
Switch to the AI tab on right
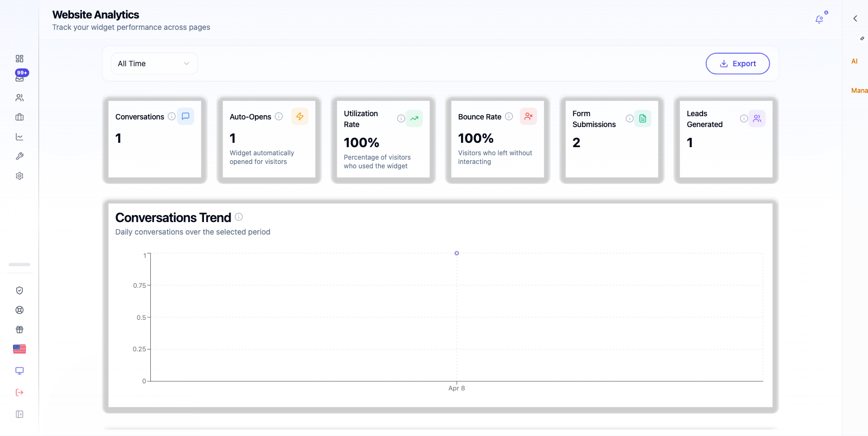click(x=854, y=61)
